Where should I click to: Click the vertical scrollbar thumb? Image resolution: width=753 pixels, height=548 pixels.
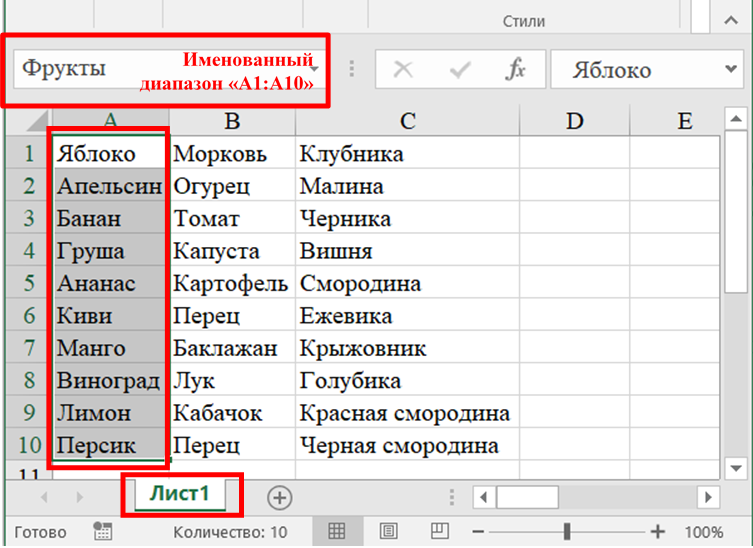(x=736, y=211)
